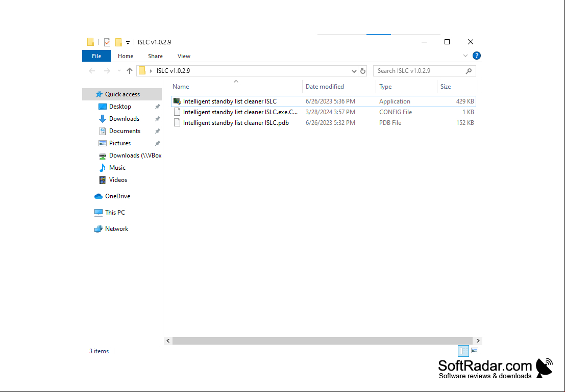Image resolution: width=565 pixels, height=392 pixels.
Task: Refresh the ISLC v1.0.2.9 folder
Action: [363, 71]
